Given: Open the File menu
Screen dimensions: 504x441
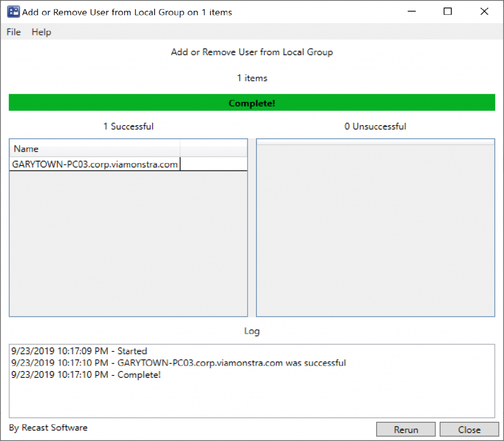Looking at the screenshot, I should click(x=13, y=32).
